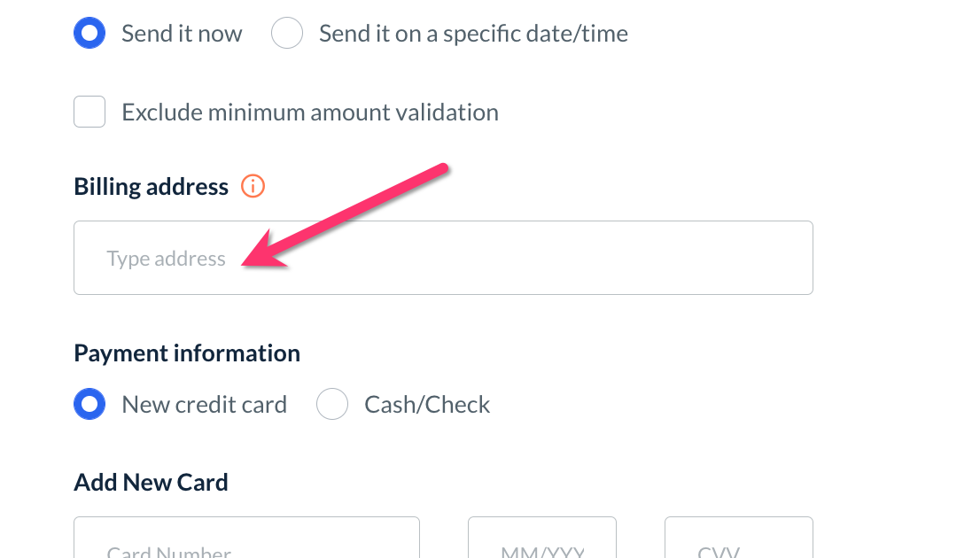980x558 pixels.
Task: Enable the Exclude minimum amount validation checkbox
Action: coord(89,112)
